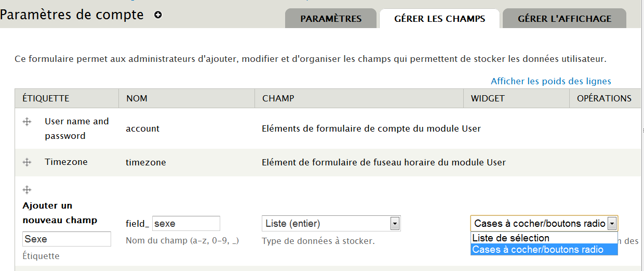
Task: Click drag handle for User name and password row
Action: coord(27,122)
